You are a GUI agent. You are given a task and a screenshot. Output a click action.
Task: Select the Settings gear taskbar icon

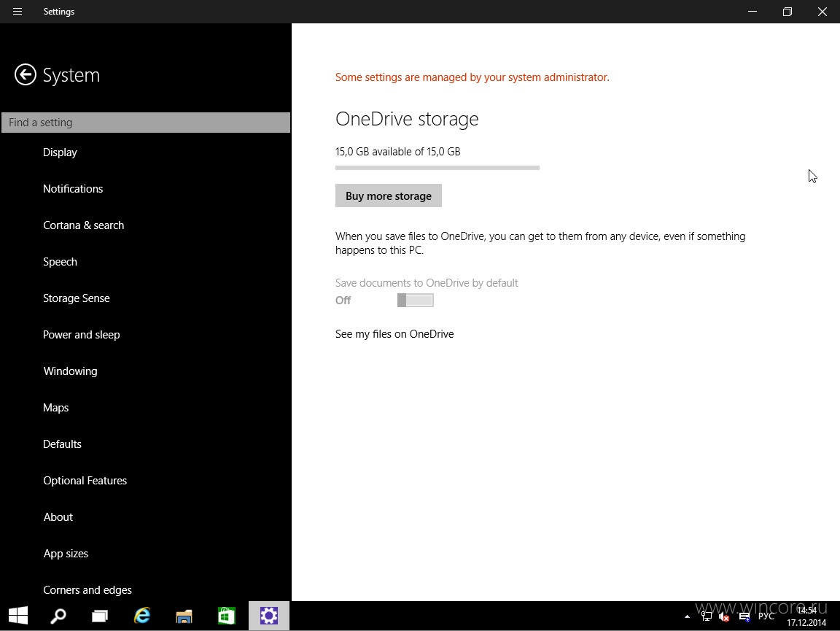tap(269, 616)
